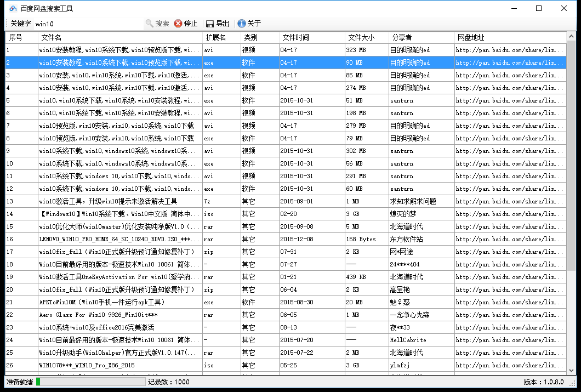Sort by the 分享者 column header
581x392 pixels.
point(421,37)
